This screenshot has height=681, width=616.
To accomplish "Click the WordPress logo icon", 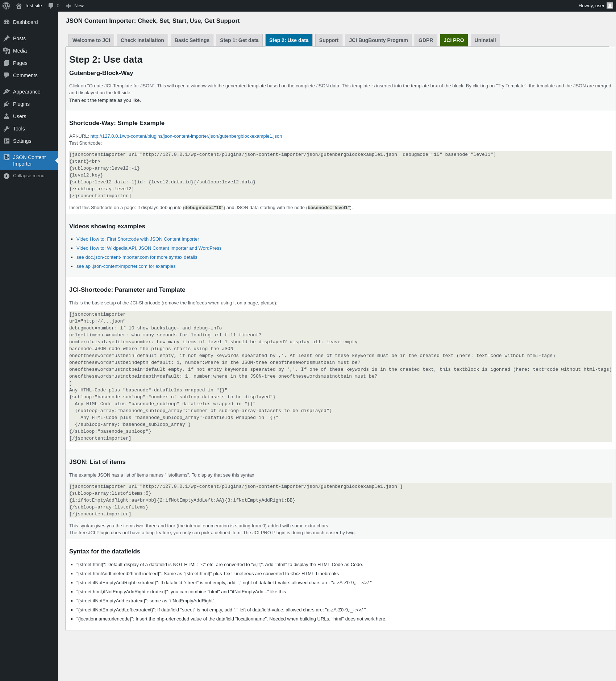I will (6, 6).
